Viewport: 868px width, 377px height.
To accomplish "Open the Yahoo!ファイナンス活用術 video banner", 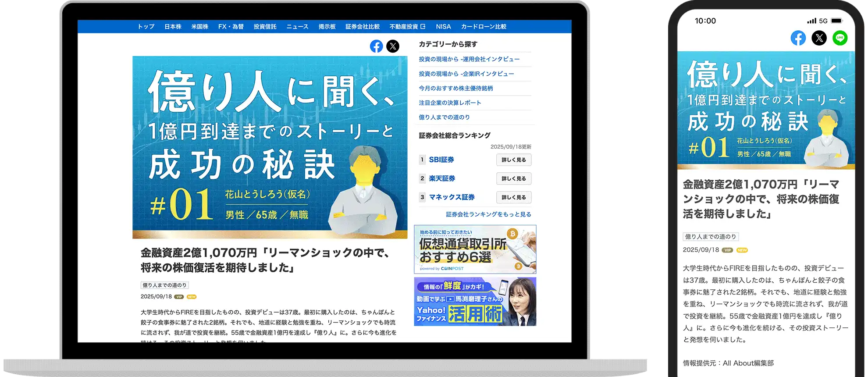I will [475, 302].
